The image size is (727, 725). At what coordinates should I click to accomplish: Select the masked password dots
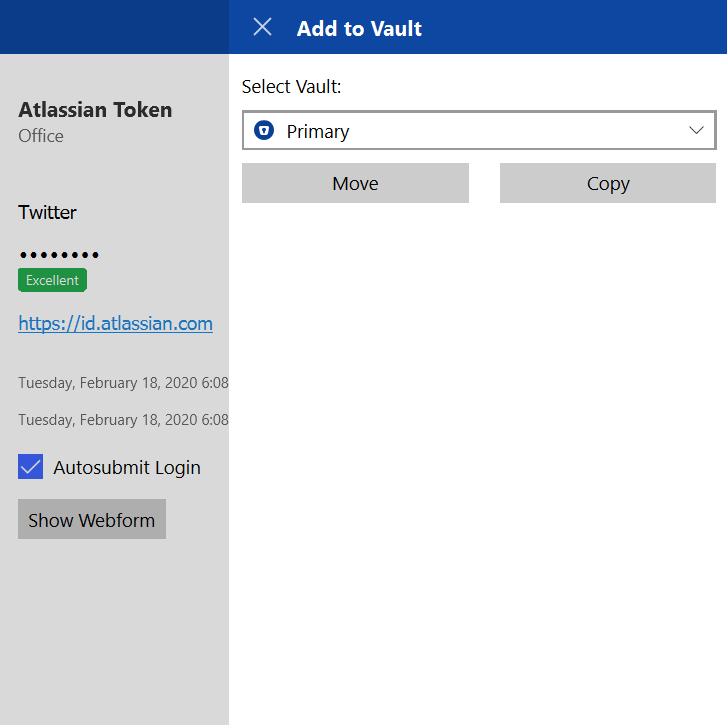click(x=59, y=255)
